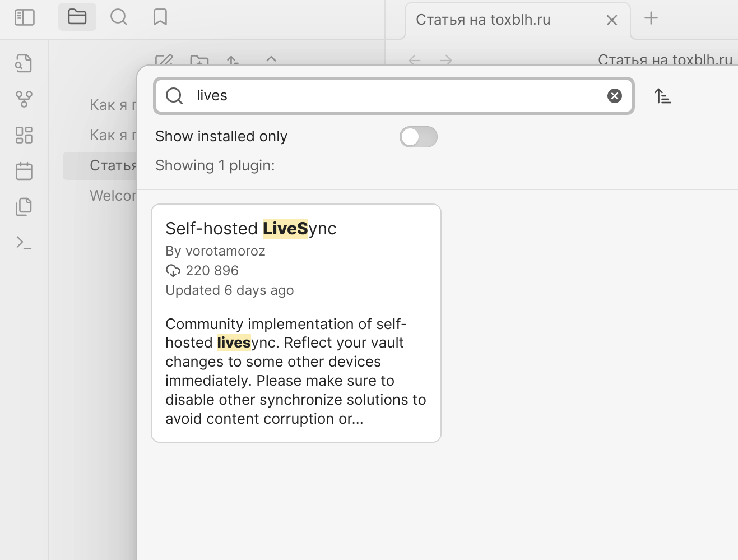The height and width of the screenshot is (560, 738).
Task: Select the Welcome note in file list
Action: tap(113, 196)
